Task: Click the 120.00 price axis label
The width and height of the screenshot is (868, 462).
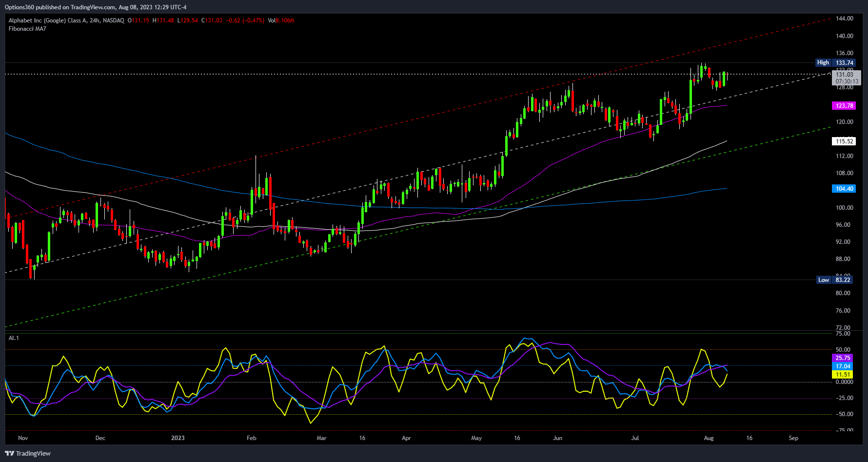Action: [x=844, y=122]
